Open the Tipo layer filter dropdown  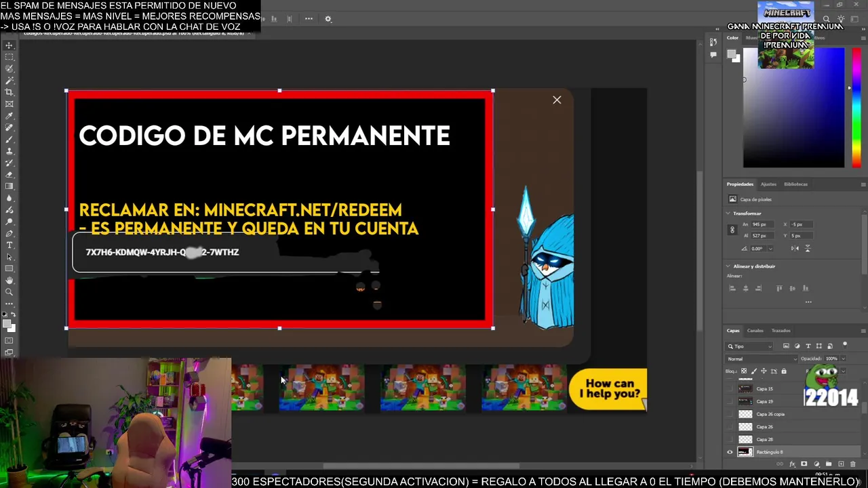pyautogui.click(x=749, y=346)
